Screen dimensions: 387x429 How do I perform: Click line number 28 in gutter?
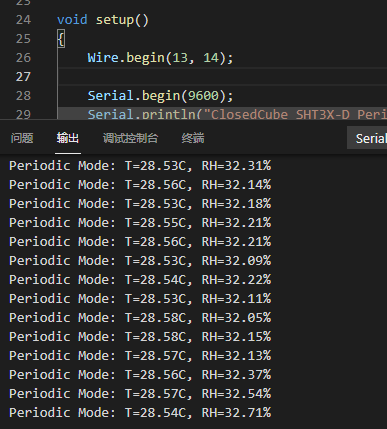coord(23,96)
